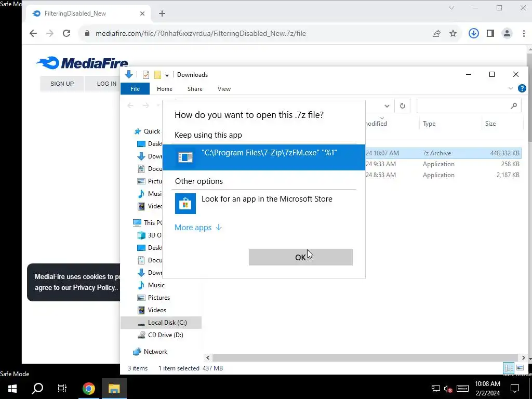This screenshot has height=399, width=532.
Task: Select the 7zFM.exe app option
Action: click(263, 157)
